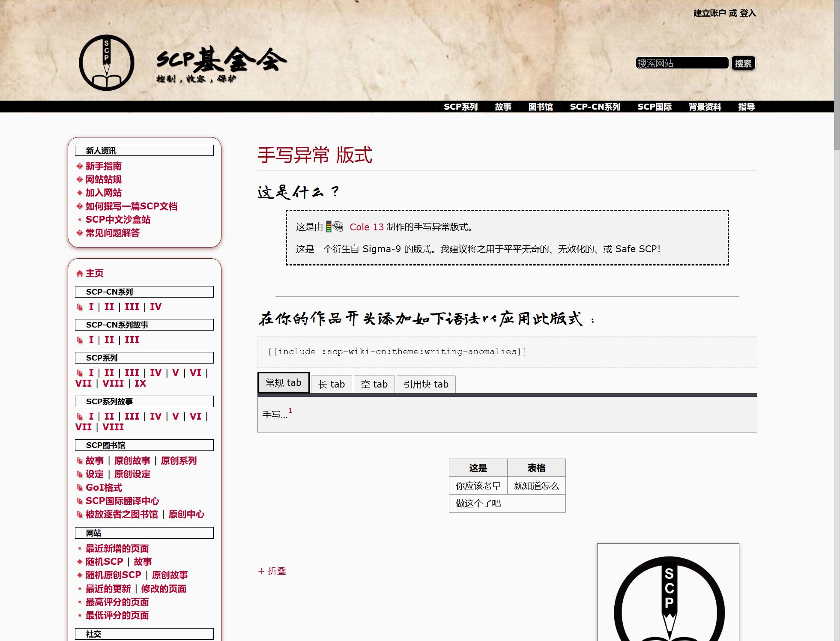840x641 pixels.
Task: Expand the + 折叠 collapsible section
Action: pyautogui.click(x=272, y=571)
